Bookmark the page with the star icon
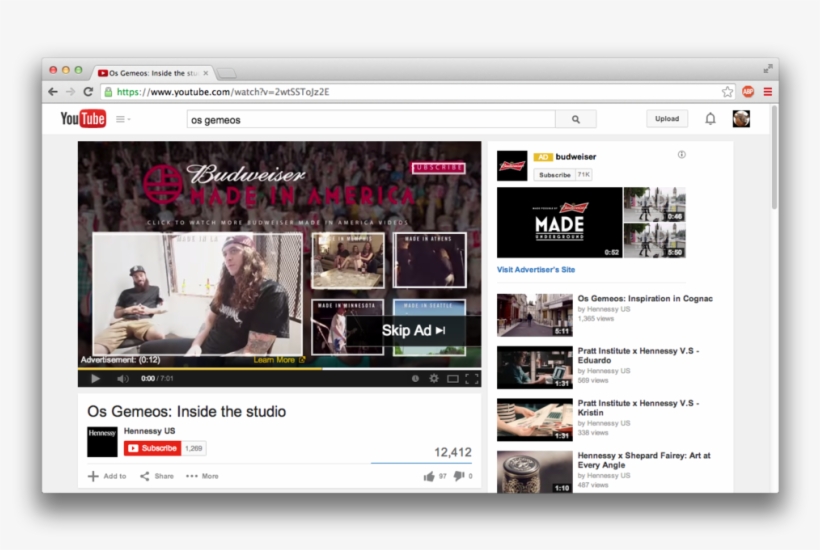This screenshot has width=820, height=550. click(x=727, y=92)
